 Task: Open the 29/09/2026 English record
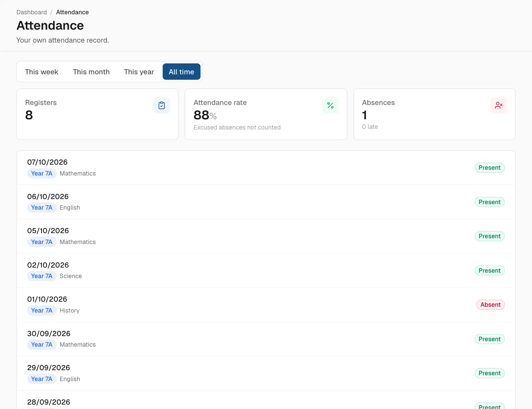pos(266,373)
